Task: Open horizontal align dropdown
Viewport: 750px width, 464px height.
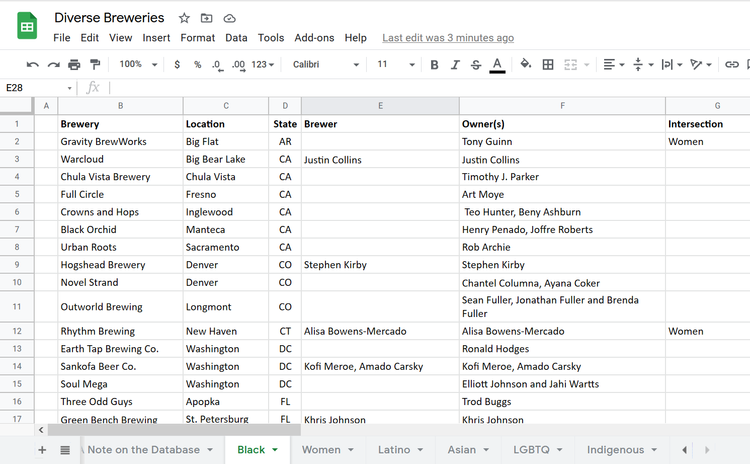Action: (614, 65)
